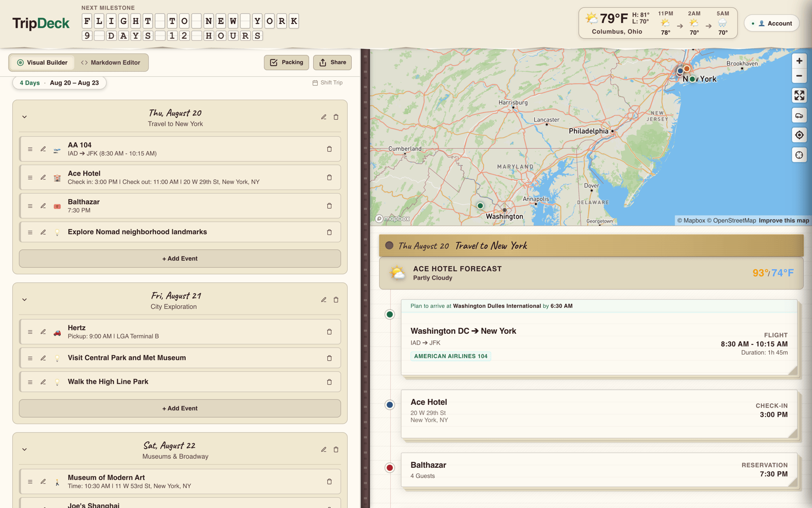Collapse the Thu, August 20 day card

(x=24, y=117)
